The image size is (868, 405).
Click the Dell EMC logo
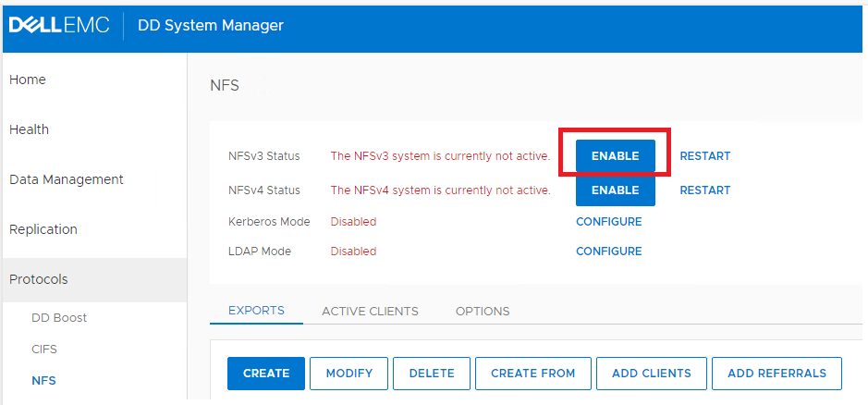coord(59,25)
